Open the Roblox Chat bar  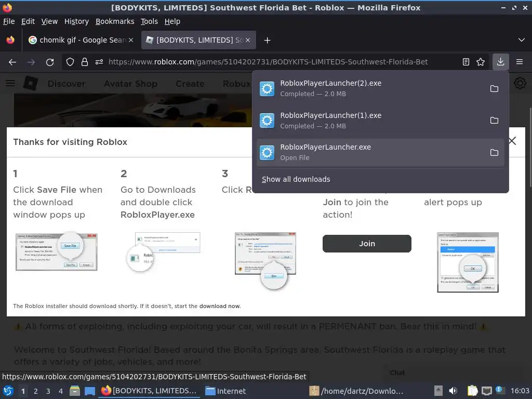pos(397,373)
